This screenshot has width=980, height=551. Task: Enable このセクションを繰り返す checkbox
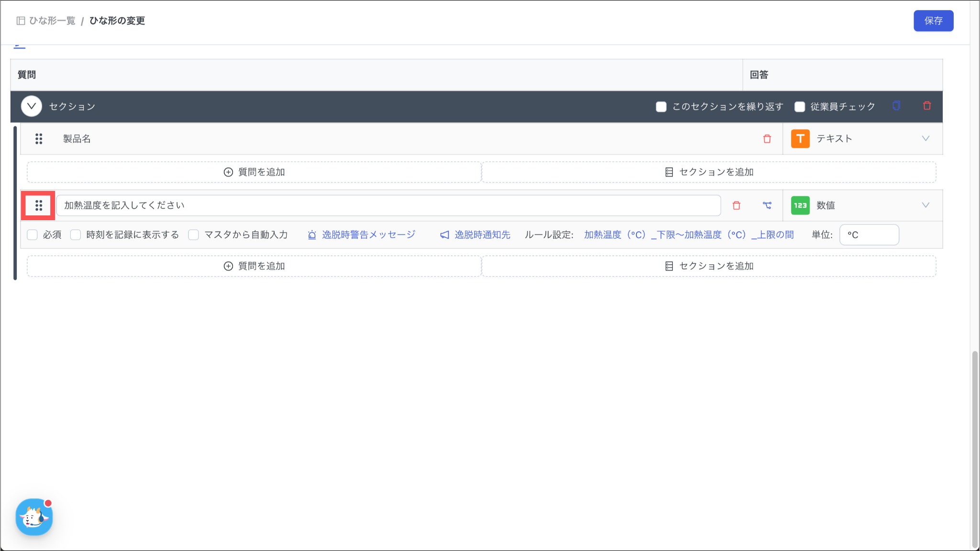[x=661, y=107]
